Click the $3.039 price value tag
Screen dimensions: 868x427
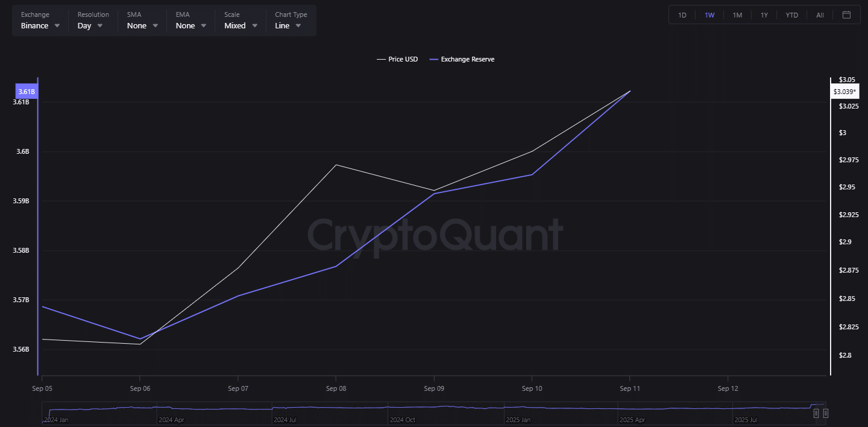click(x=844, y=92)
